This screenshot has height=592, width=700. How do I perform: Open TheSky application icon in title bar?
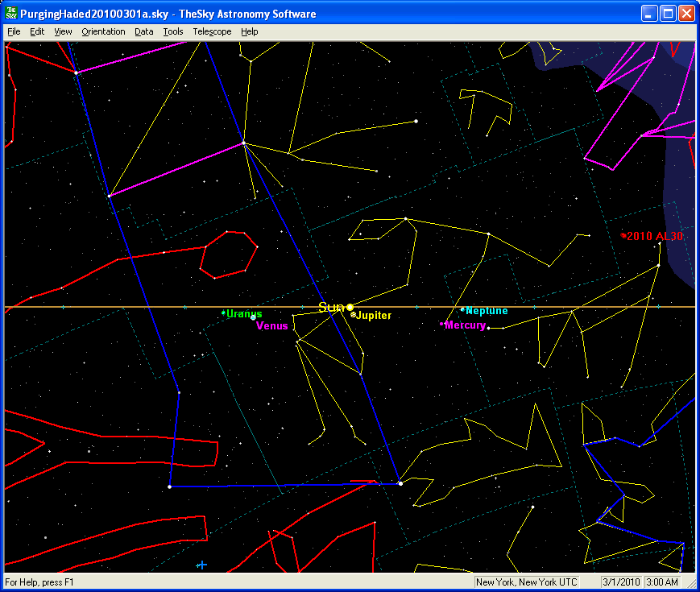(11, 14)
